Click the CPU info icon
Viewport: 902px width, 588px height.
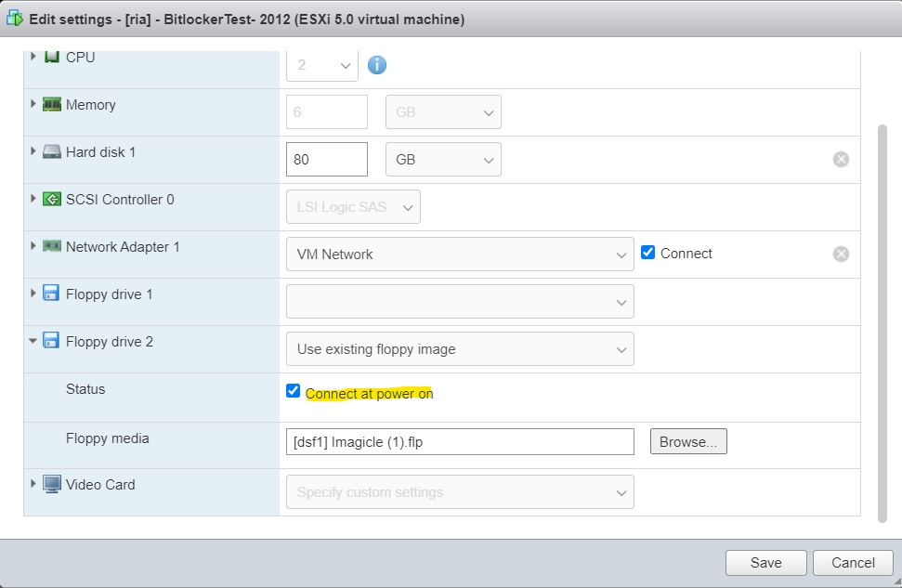click(x=377, y=65)
